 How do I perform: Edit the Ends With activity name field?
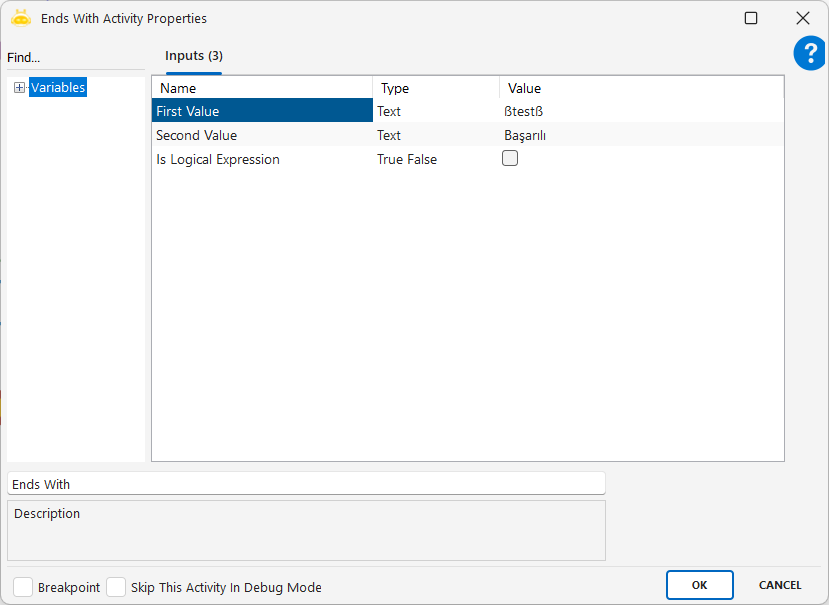(306, 484)
